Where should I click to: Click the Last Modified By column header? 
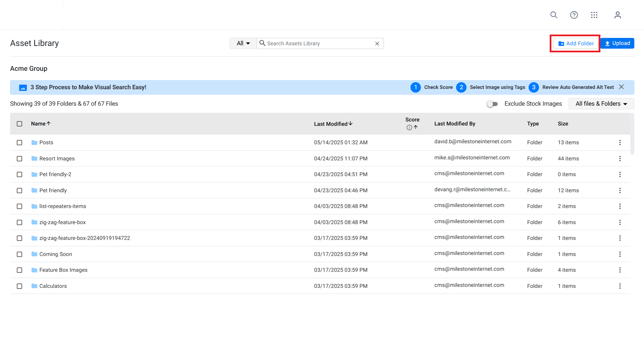coord(455,124)
